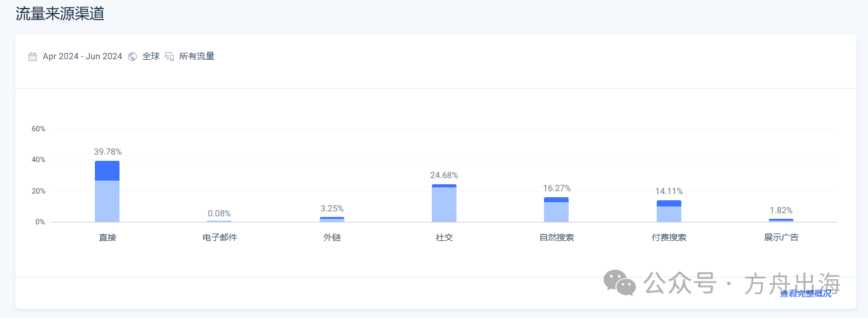
Task: Select the 全球 region filter
Action: point(151,57)
